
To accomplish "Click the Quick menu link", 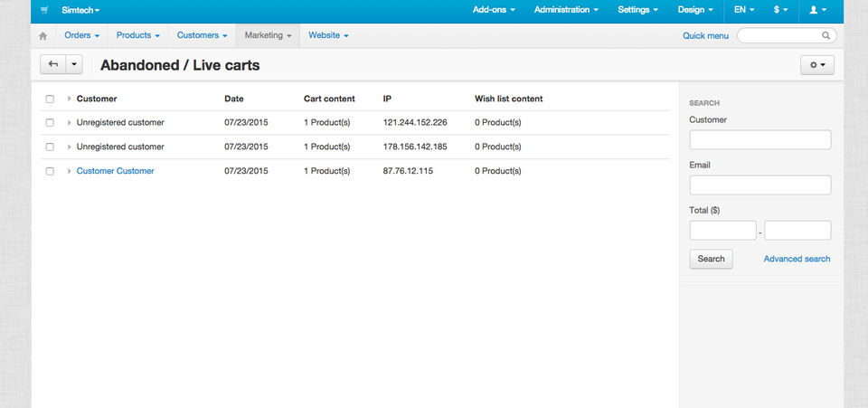I will pos(705,36).
